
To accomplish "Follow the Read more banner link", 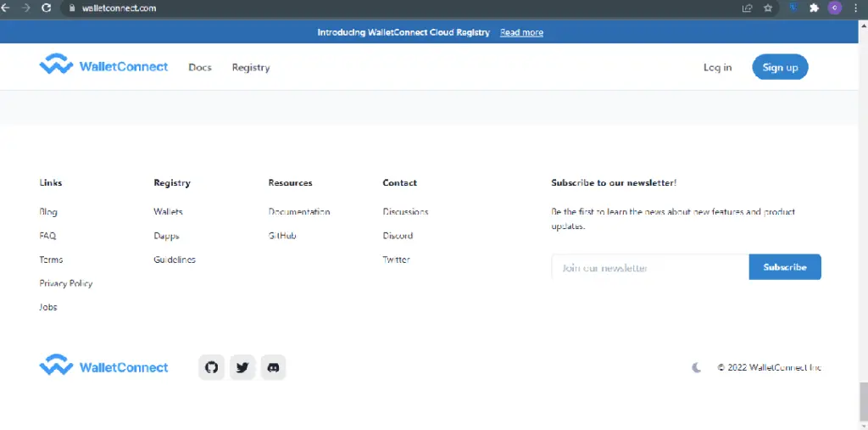I will coord(521,32).
